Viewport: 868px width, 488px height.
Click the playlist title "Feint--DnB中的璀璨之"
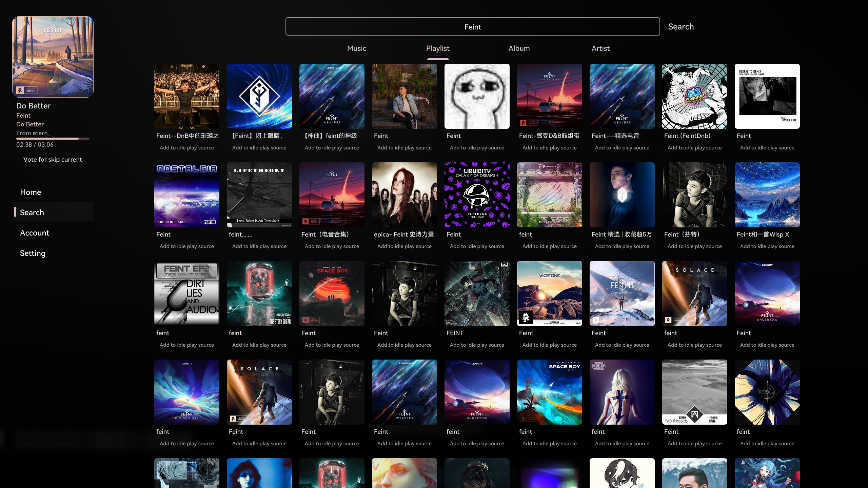tap(188, 136)
